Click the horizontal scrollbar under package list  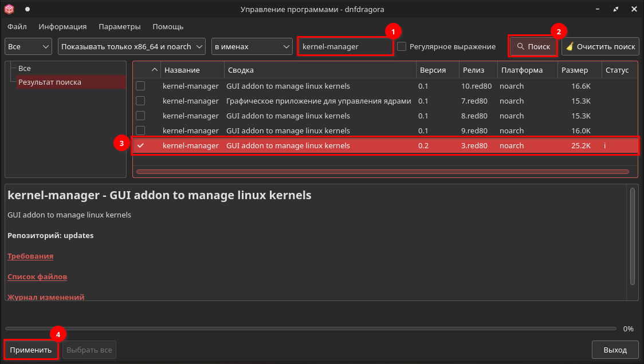point(382,171)
